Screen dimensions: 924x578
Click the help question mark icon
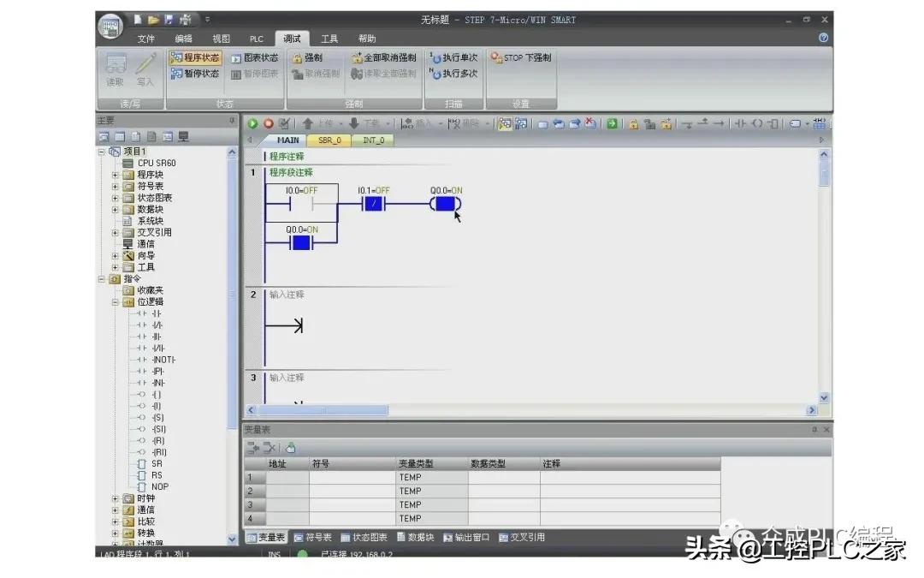[x=823, y=38]
